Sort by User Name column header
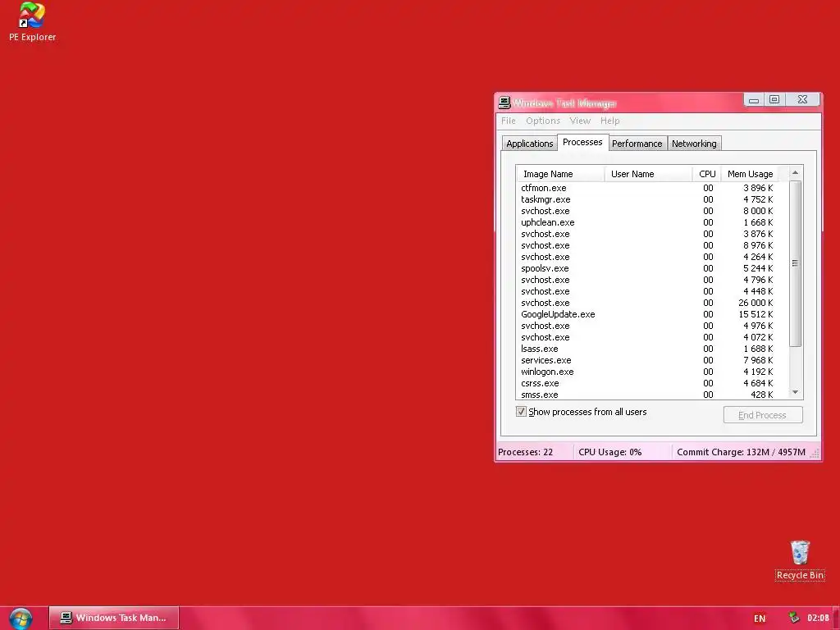The width and height of the screenshot is (840, 630). 648,174
